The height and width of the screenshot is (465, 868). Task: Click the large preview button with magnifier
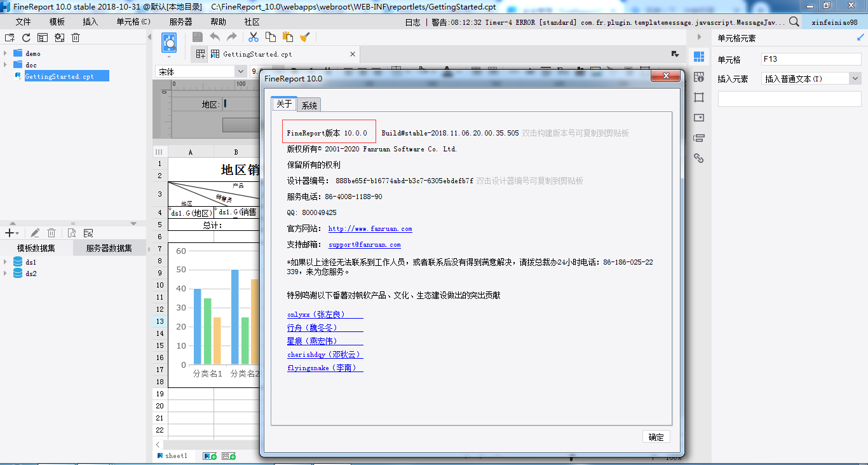[x=169, y=43]
